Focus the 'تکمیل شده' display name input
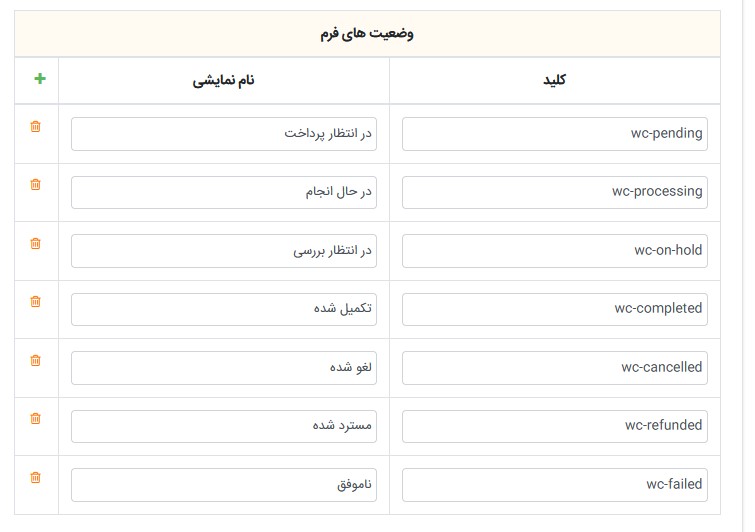Screen dimensions: 755x532 223,309
